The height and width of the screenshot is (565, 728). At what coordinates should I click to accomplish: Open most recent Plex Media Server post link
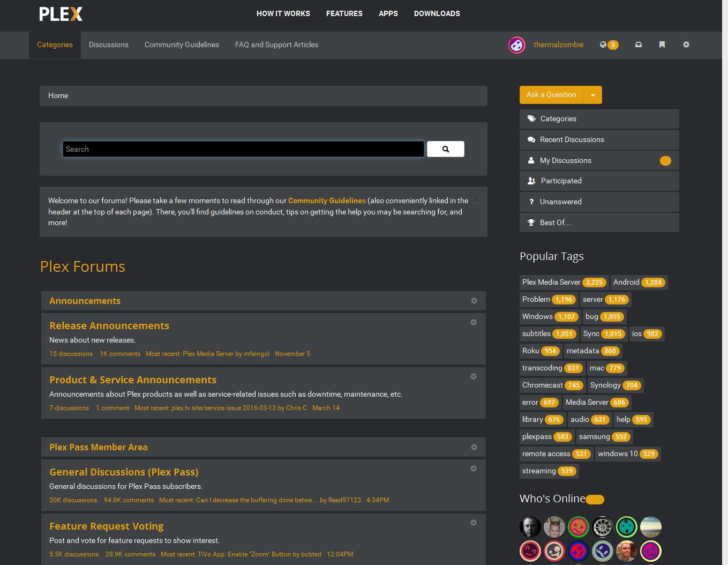pyautogui.click(x=208, y=354)
